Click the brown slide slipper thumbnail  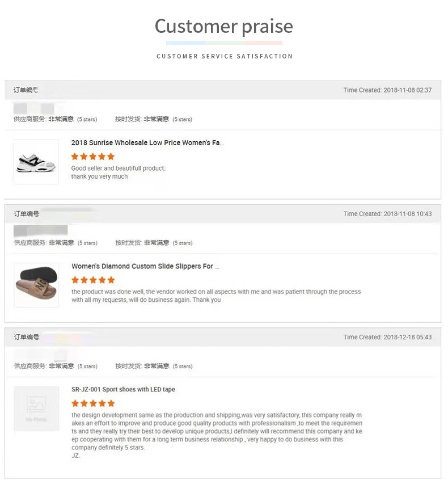[x=36, y=285]
